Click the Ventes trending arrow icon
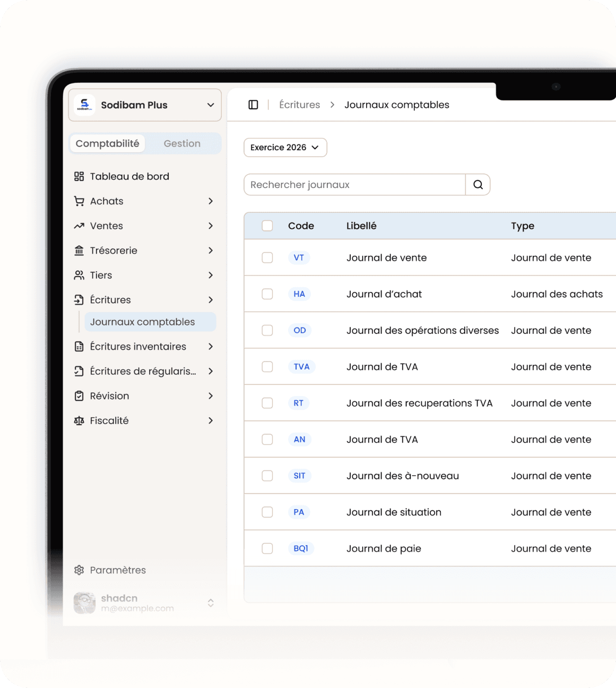 coord(79,226)
